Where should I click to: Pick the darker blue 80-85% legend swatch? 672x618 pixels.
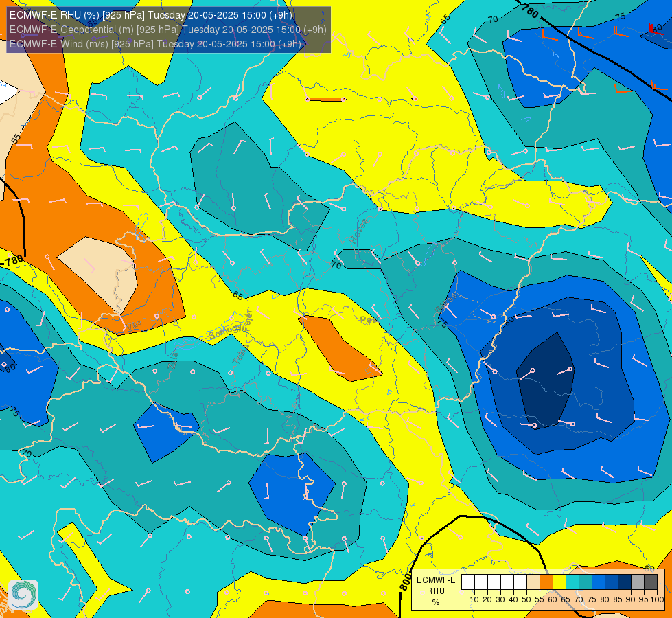coord(612,582)
